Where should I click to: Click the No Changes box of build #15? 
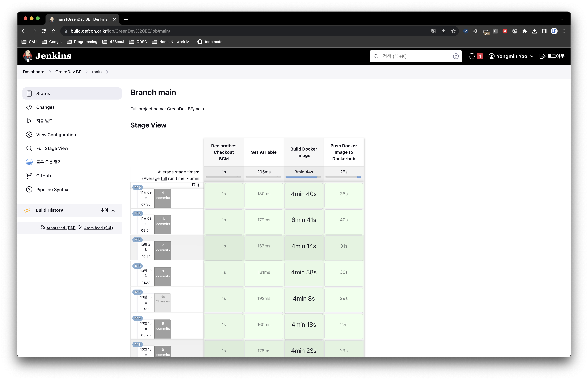pyautogui.click(x=163, y=303)
